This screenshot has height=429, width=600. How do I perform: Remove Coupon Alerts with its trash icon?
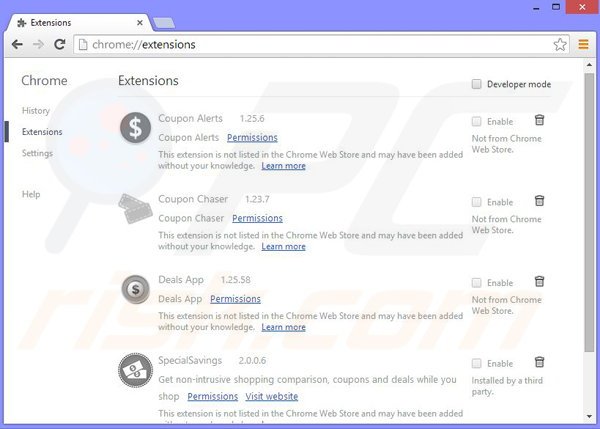pos(539,120)
